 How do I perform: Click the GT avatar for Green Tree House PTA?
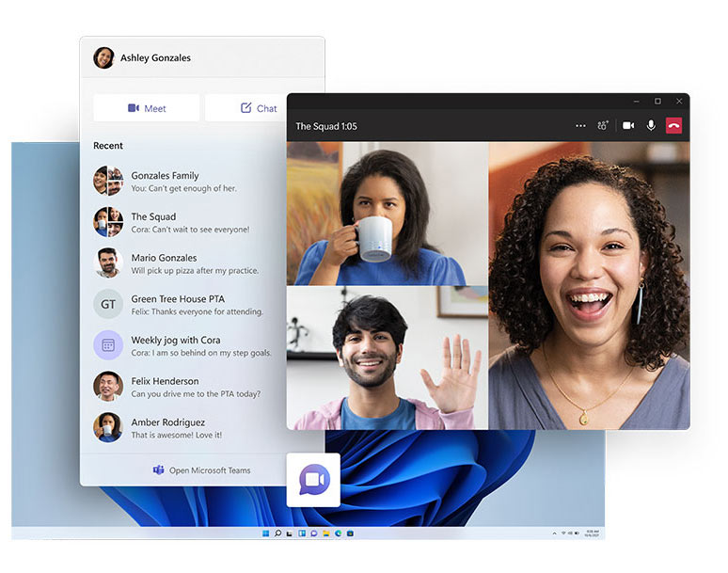pyautogui.click(x=108, y=304)
